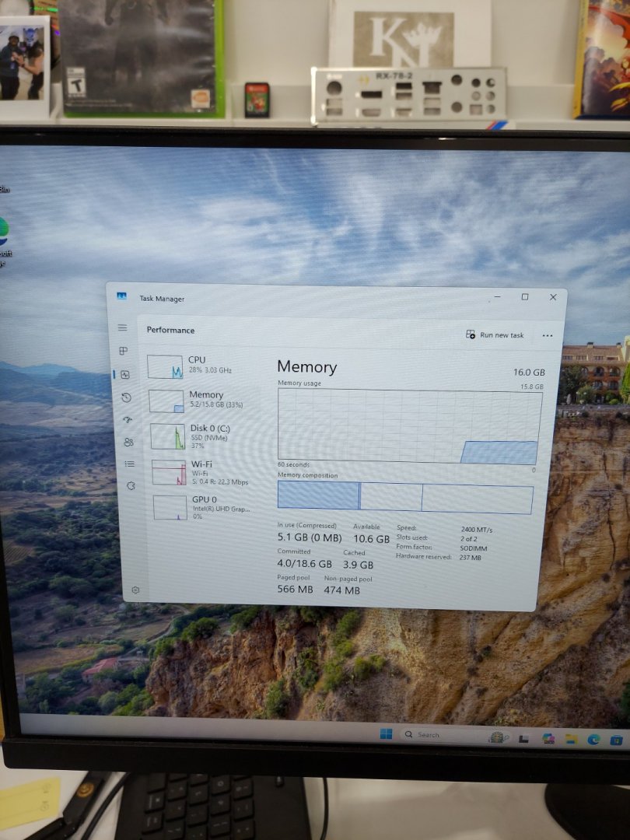Screen dimensions: 630x840
Task: Open the Startup apps page icon
Action: click(x=128, y=420)
